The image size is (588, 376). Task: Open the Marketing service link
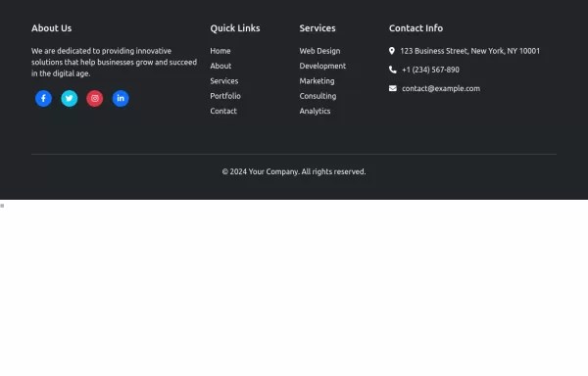click(317, 81)
